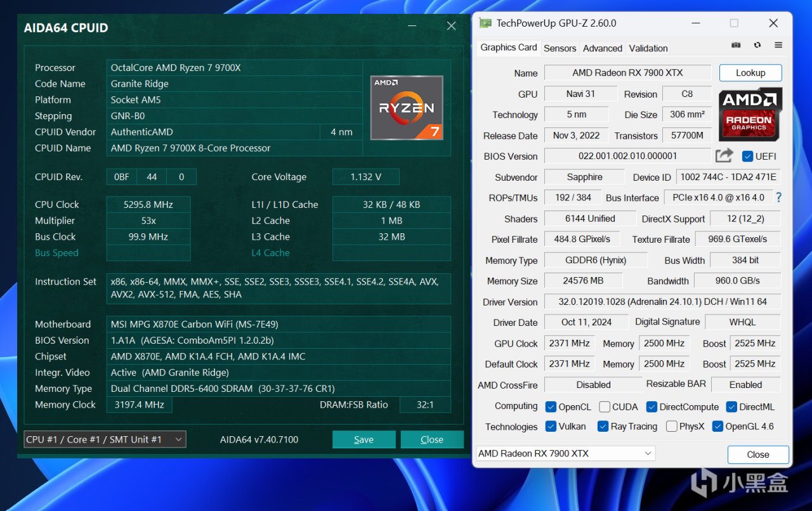
Task: Click the Memory Type GDDR6 (Hynix) field
Action: click(596, 261)
